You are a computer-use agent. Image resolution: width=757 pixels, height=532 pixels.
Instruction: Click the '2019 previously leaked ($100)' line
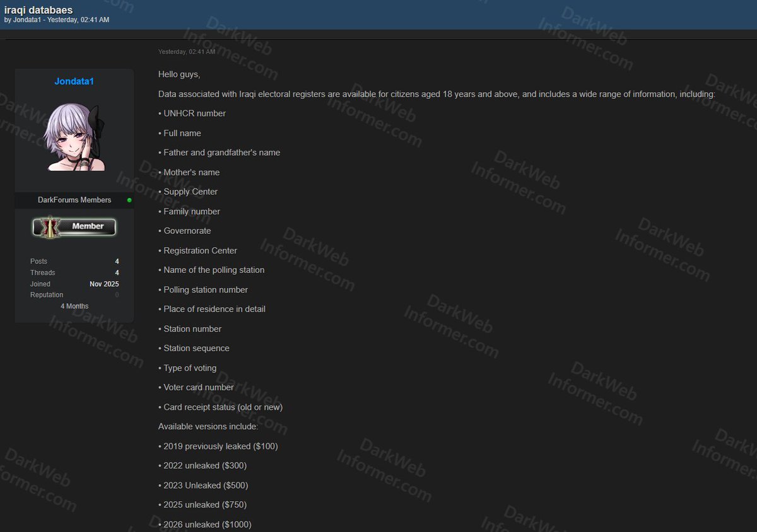point(218,446)
